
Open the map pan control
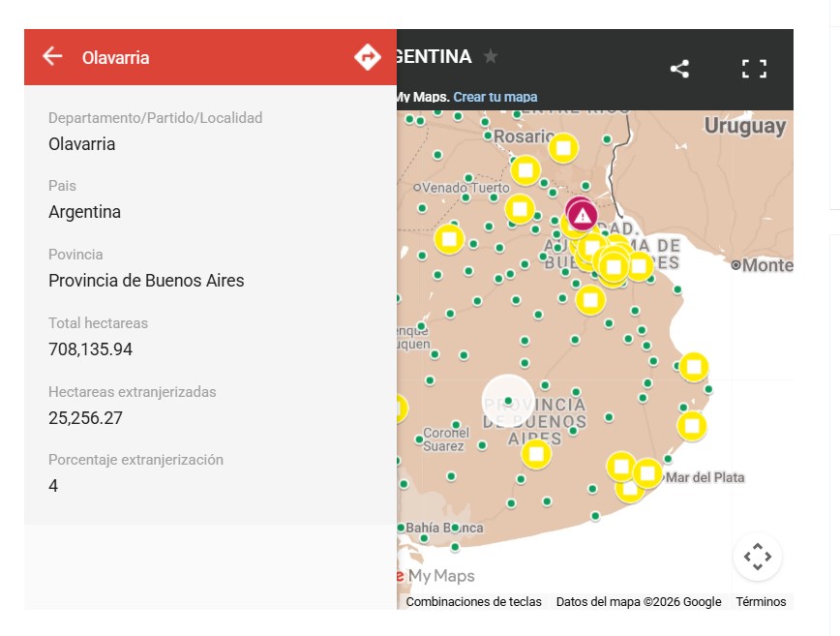click(758, 557)
